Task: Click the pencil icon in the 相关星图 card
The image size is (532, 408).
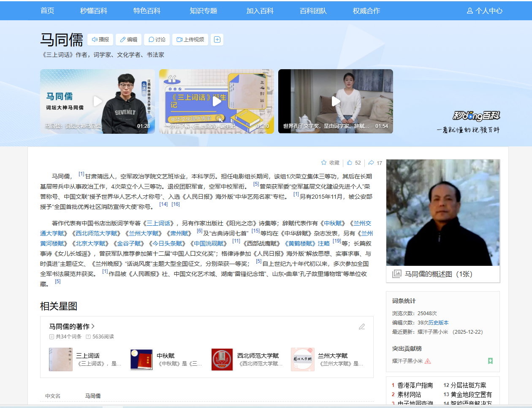Action: [362, 327]
